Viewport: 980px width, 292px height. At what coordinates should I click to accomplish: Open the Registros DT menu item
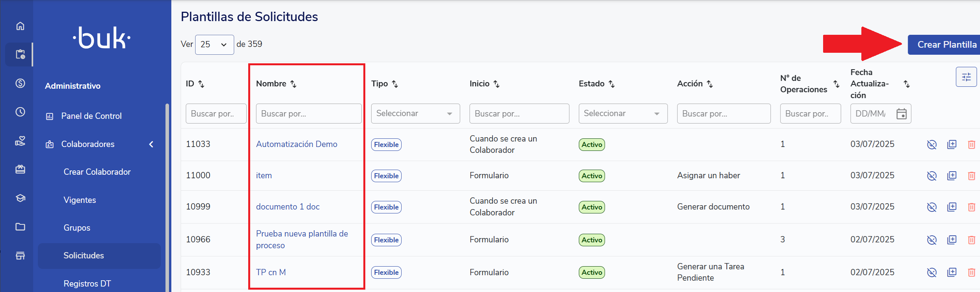87,284
